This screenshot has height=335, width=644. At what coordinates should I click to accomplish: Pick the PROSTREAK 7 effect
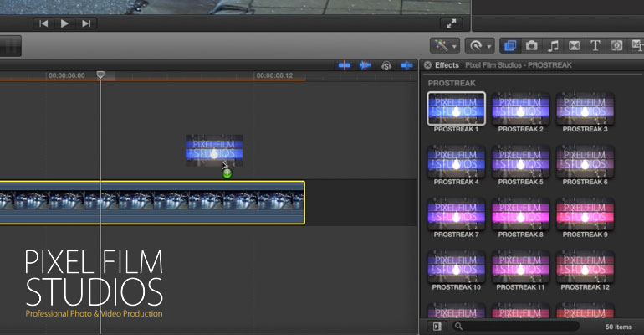456,214
